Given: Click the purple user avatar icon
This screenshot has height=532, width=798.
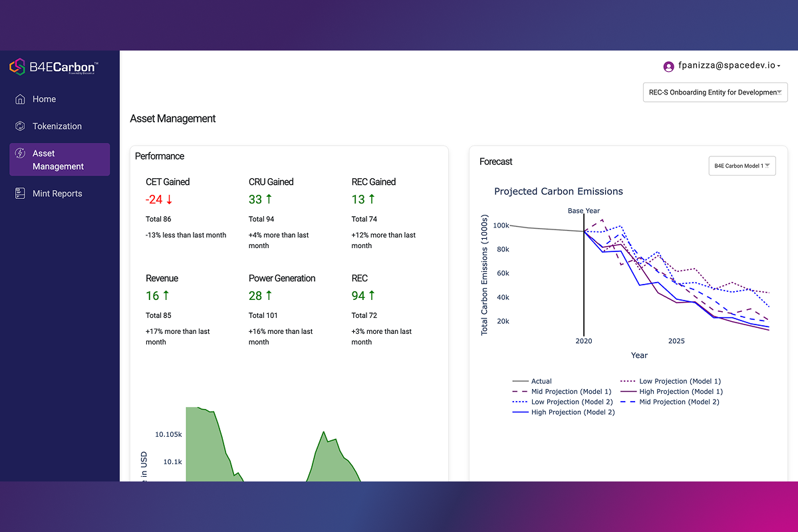Looking at the screenshot, I should pos(669,66).
